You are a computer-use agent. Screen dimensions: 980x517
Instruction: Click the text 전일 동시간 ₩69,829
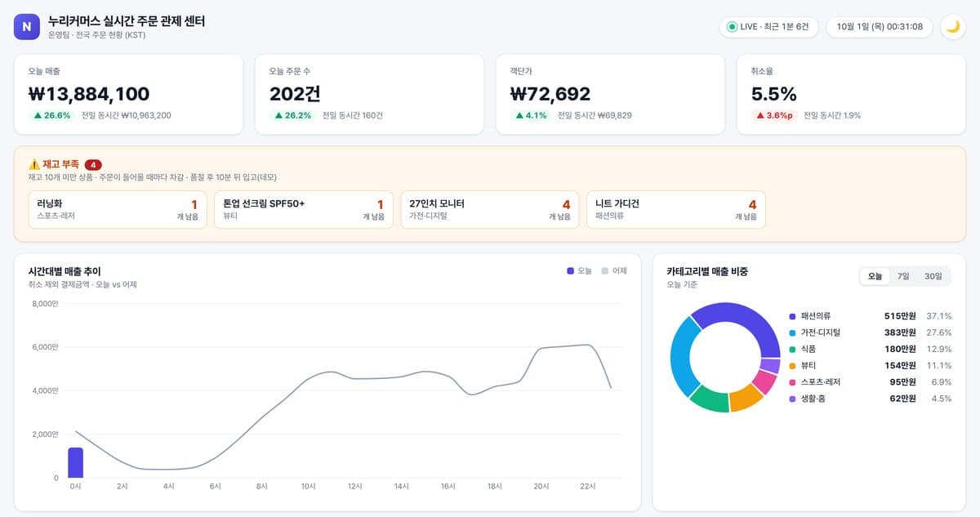pos(595,115)
